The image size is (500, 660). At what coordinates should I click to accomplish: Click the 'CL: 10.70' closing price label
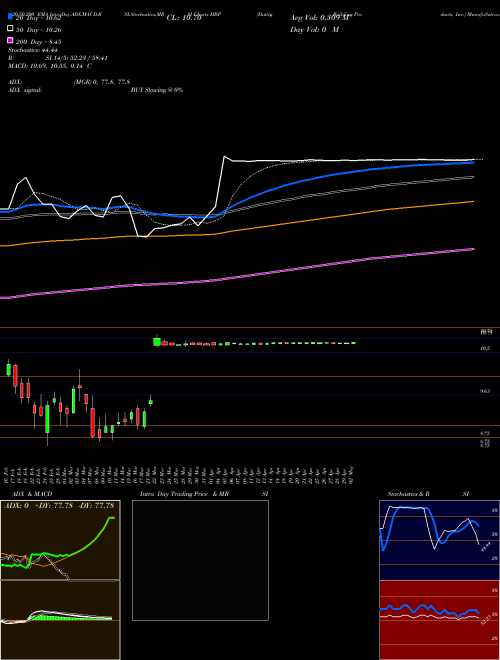click(184, 18)
